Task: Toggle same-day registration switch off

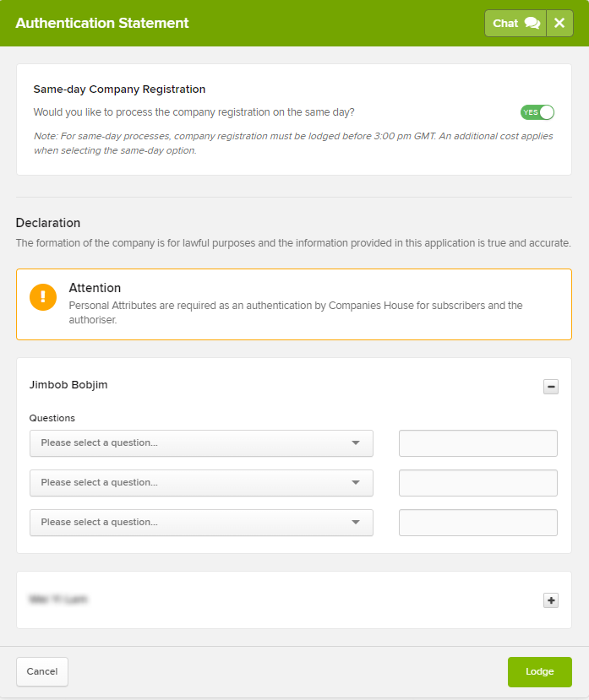Action: [537, 112]
